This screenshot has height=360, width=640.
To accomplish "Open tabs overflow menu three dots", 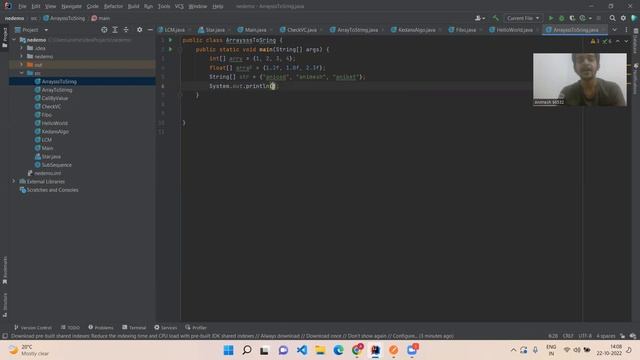I will [x=626, y=30].
